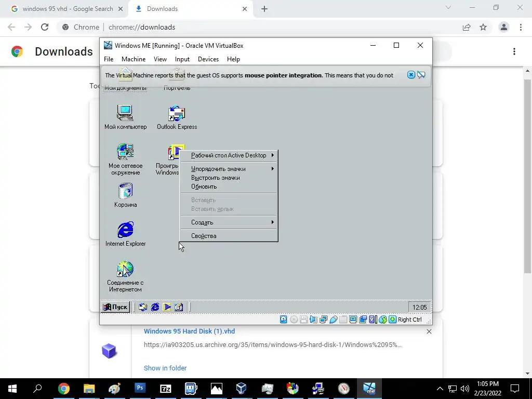The width and height of the screenshot is (532, 399).
Task: Bookmark this page star icon
Action: pyautogui.click(x=483, y=27)
